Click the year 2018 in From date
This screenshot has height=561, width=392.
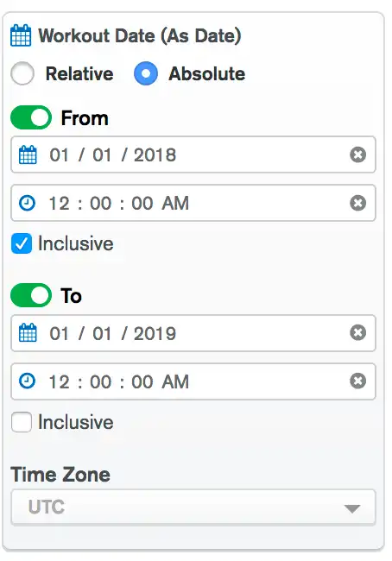[155, 154]
